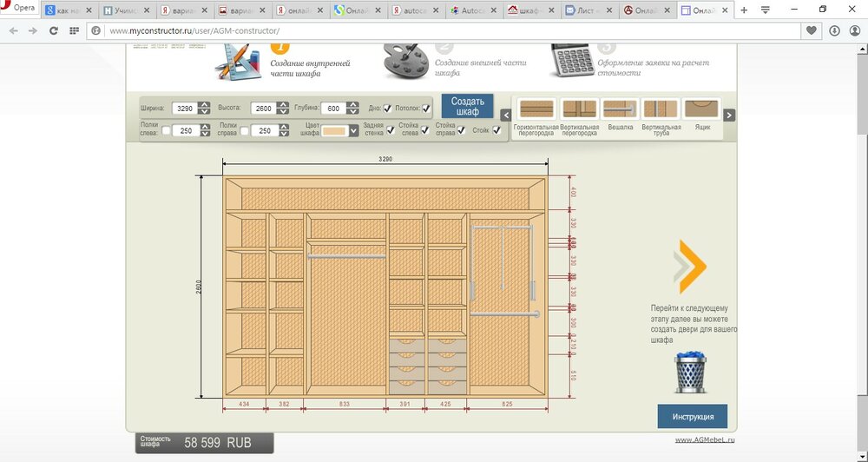
Task: Open the Цвет шкафа color dropdown arrow
Action: (353, 131)
